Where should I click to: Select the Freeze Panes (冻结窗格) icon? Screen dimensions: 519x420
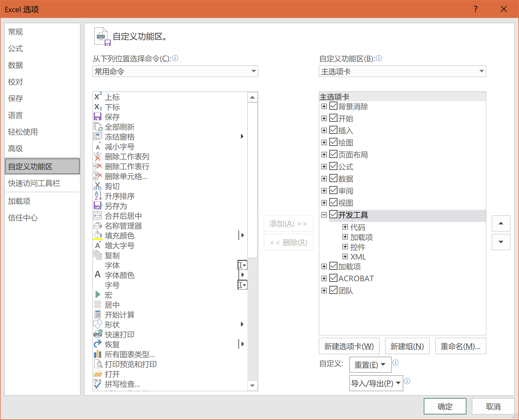pyautogui.click(x=97, y=137)
